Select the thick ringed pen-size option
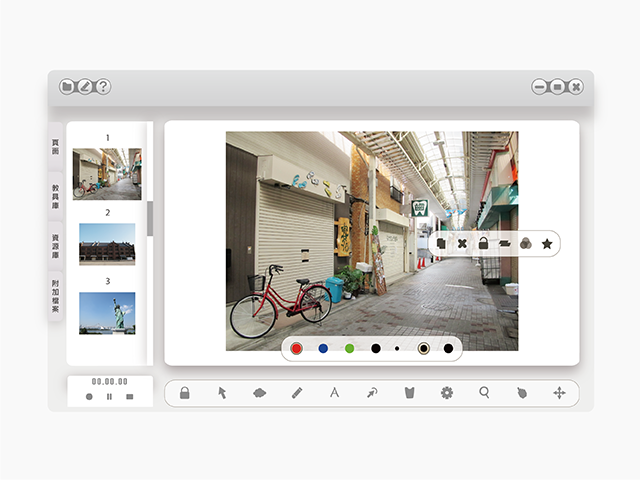This screenshot has width=640, height=480. click(x=424, y=348)
